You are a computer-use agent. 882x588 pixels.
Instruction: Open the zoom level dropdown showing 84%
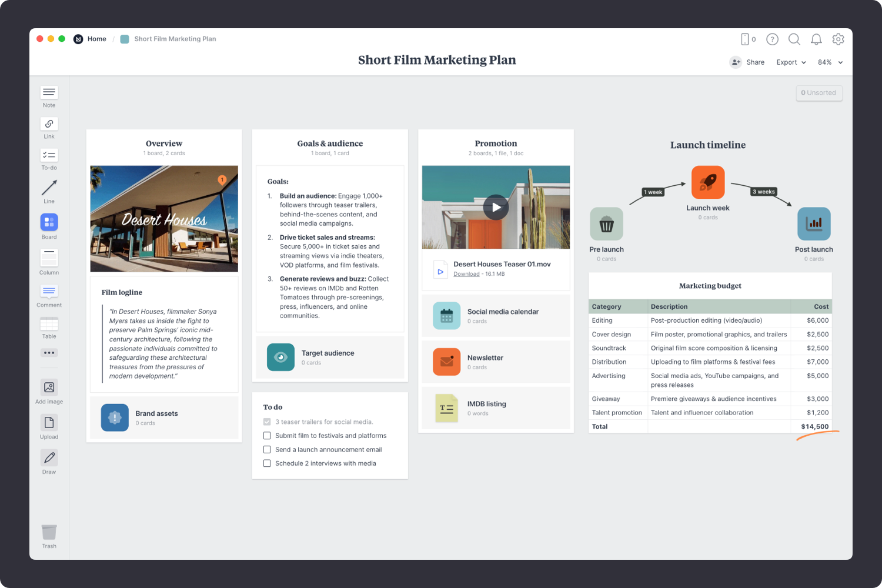pyautogui.click(x=830, y=62)
